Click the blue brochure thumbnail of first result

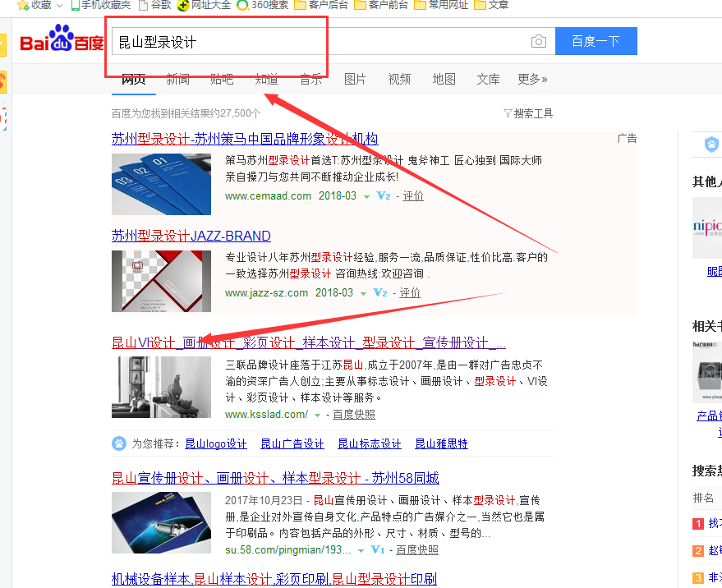tap(161, 184)
